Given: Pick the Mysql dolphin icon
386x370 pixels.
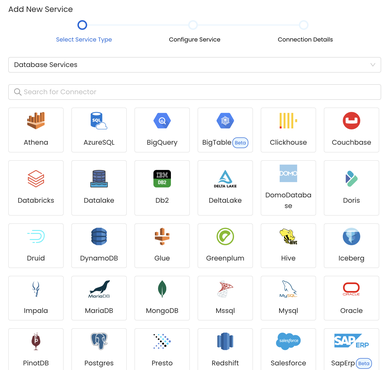Looking at the screenshot, I should click(288, 289).
